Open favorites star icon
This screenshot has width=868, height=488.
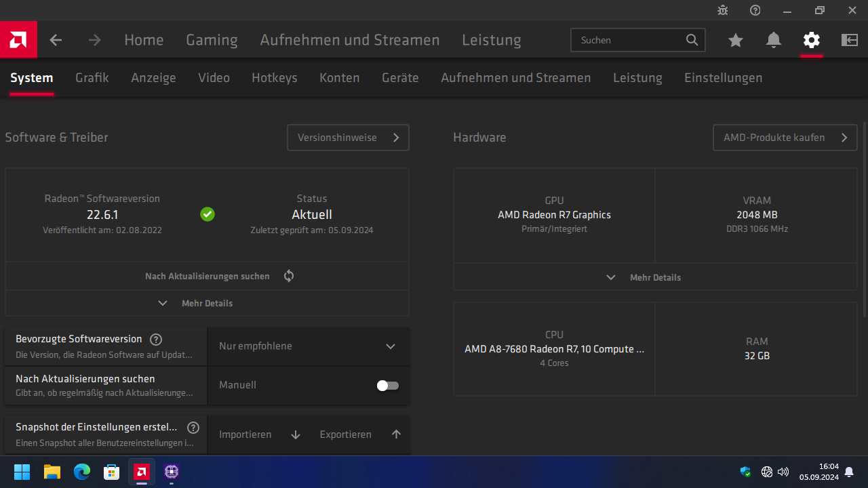736,40
